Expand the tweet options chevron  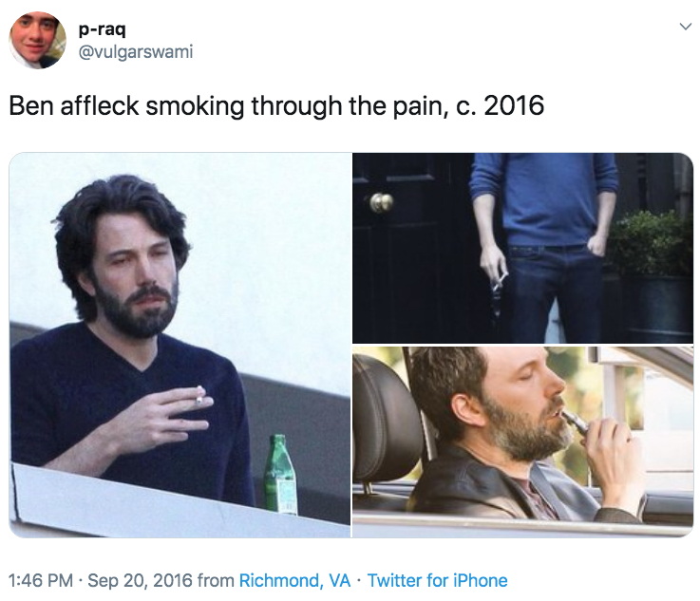click(685, 27)
